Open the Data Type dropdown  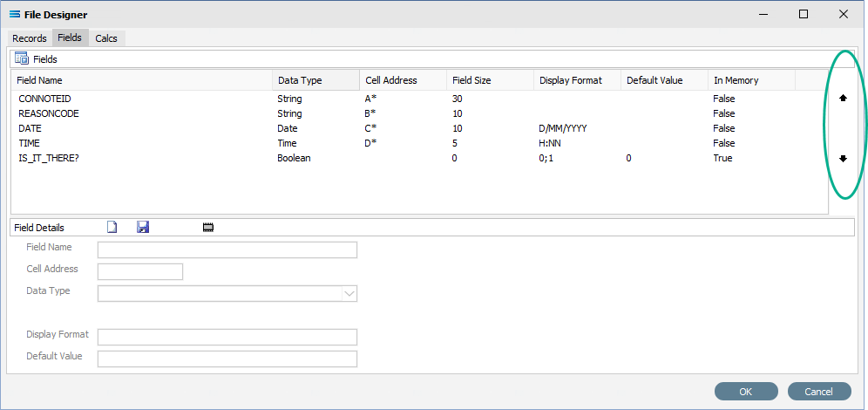349,294
